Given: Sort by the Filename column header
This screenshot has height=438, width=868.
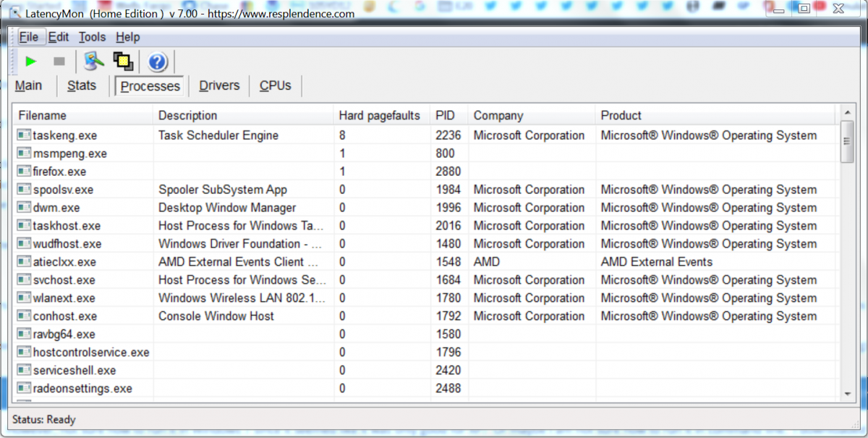Looking at the screenshot, I should (x=83, y=115).
